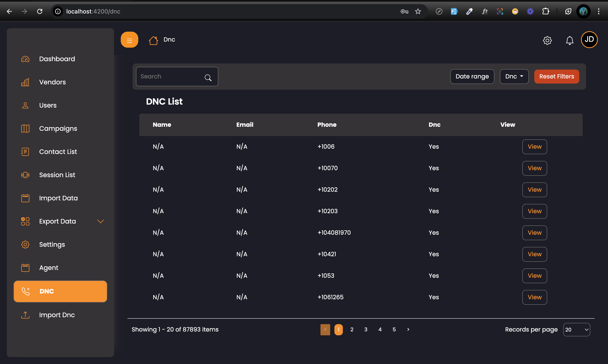Click the home icon in breadcrumb
This screenshot has width=608, height=364.
[153, 40]
